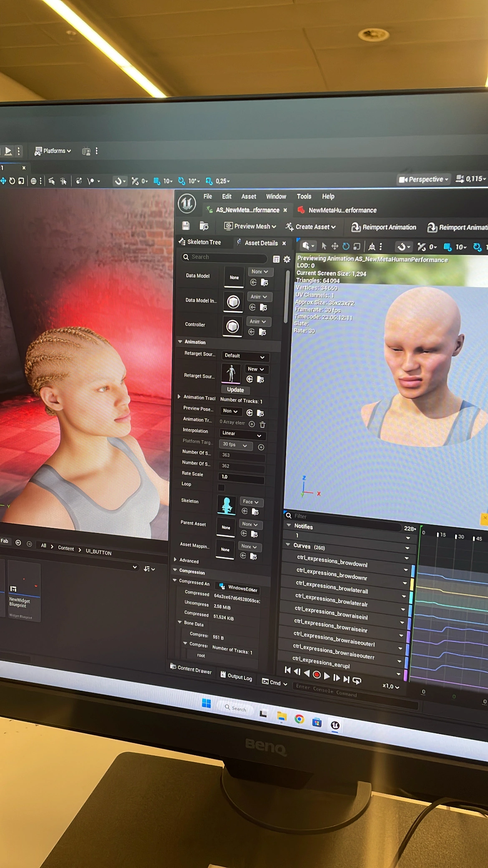Play the animation forward
Screen dimensions: 488x868
pyautogui.click(x=327, y=676)
